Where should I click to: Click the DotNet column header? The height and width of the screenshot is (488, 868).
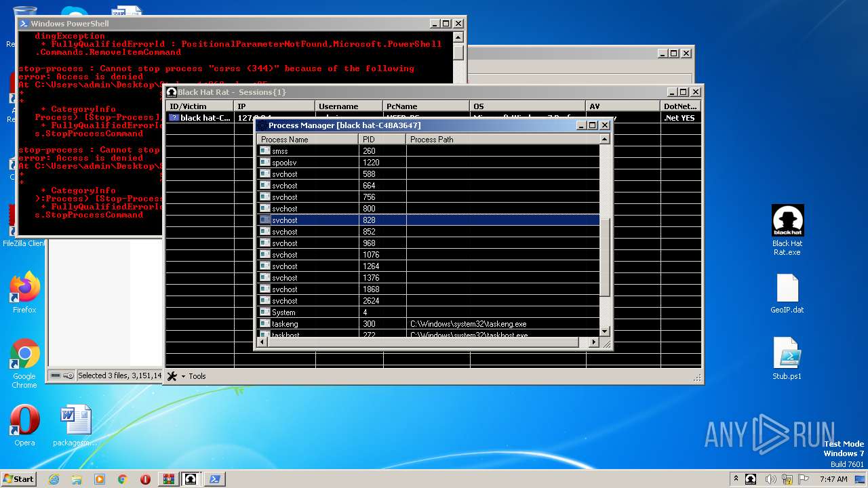click(681, 106)
